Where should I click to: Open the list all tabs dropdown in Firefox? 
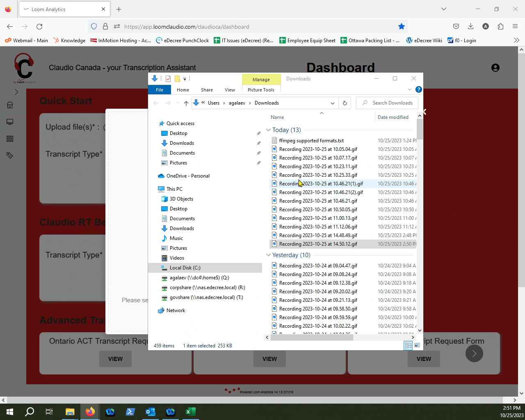443,9
